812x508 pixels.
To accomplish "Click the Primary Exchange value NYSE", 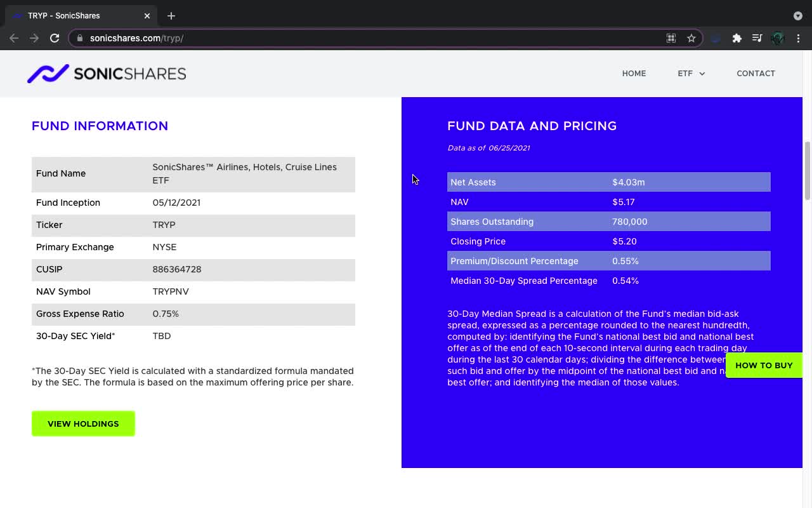I will point(164,247).
